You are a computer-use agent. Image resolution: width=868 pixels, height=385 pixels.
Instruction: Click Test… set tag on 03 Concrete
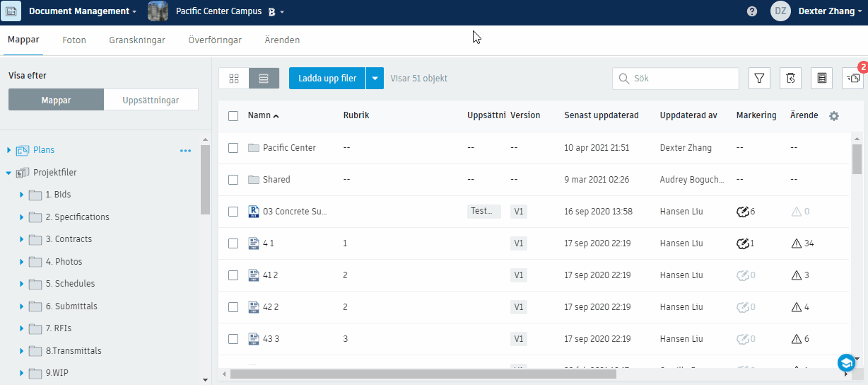point(484,212)
